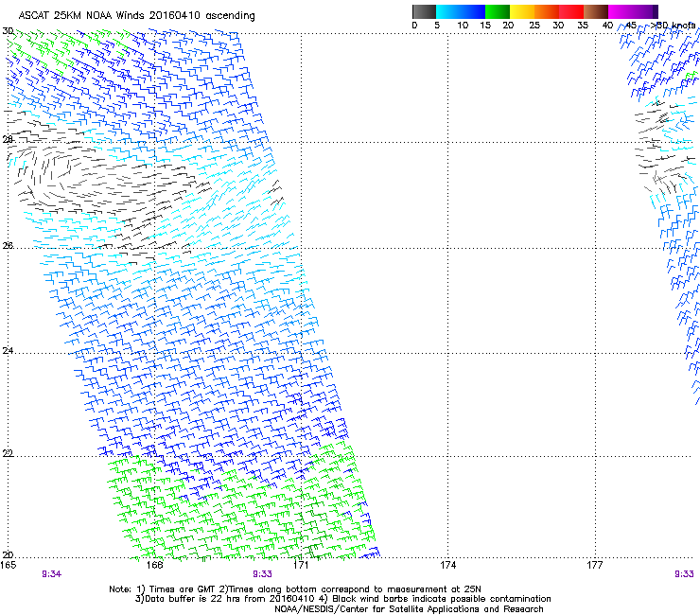Click the longitude label 168
Image resolution: width=700 pixels, height=615 pixels.
click(x=155, y=565)
